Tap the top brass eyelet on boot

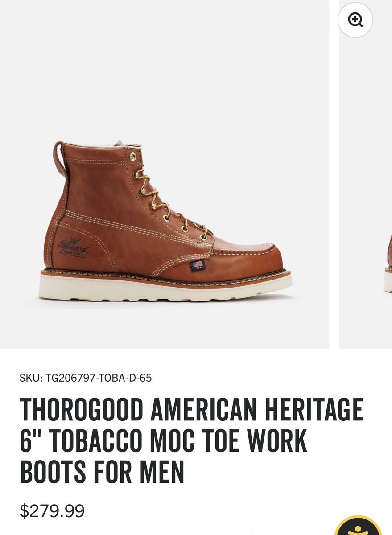coord(133,156)
